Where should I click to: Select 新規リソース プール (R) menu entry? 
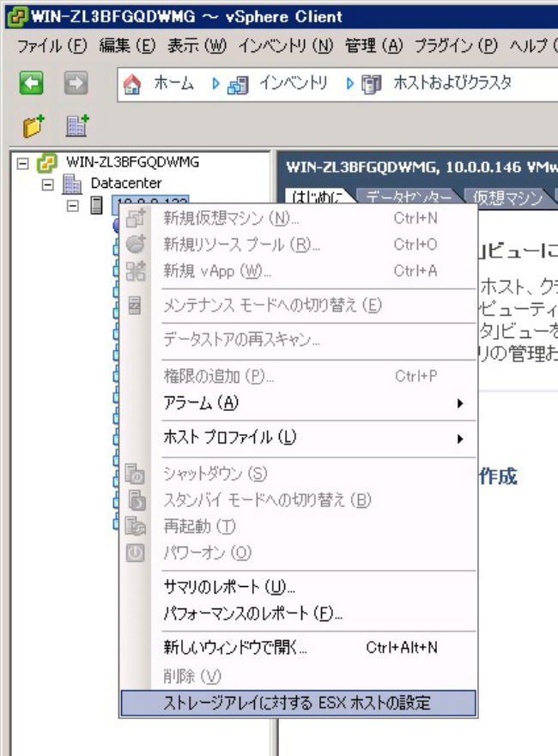[x=298, y=245]
